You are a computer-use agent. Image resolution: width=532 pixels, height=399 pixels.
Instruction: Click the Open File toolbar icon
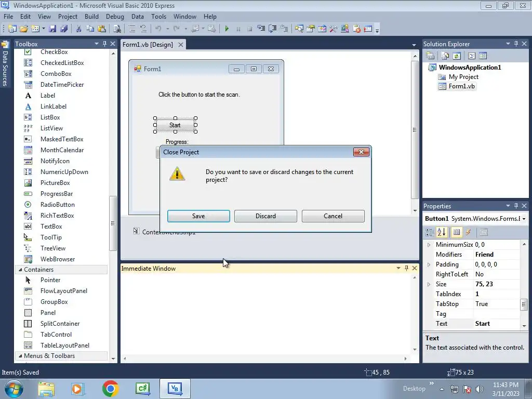point(24,29)
